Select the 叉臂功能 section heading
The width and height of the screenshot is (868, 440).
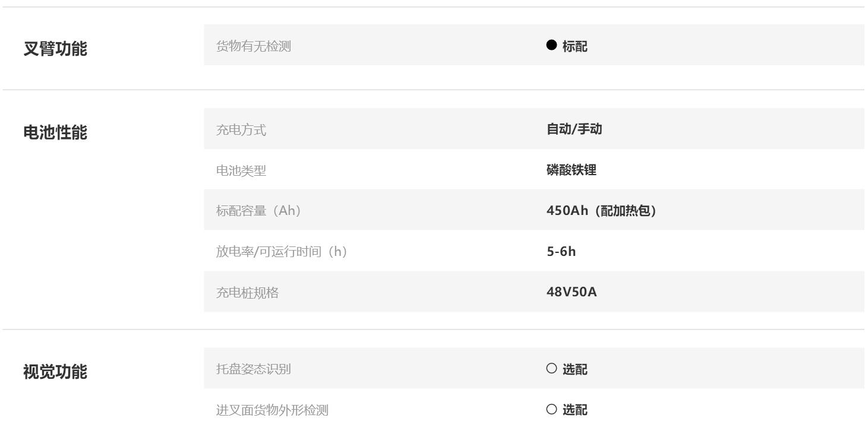(x=55, y=49)
